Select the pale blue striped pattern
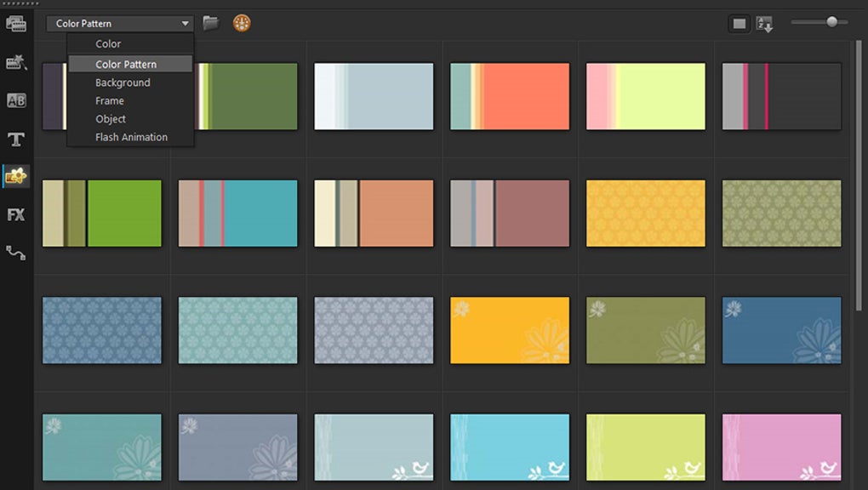Viewport: 868px width, 490px height. tap(374, 96)
